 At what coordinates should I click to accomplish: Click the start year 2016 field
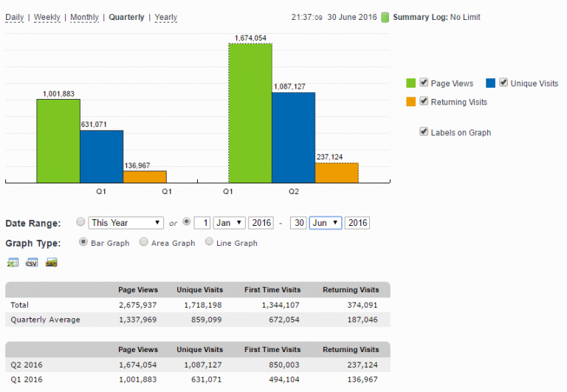tap(261, 223)
